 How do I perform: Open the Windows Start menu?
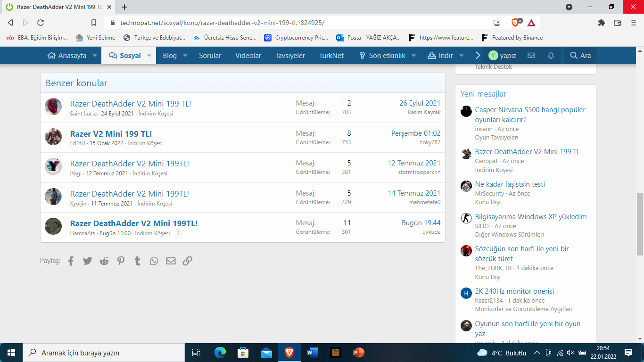tap(11, 353)
